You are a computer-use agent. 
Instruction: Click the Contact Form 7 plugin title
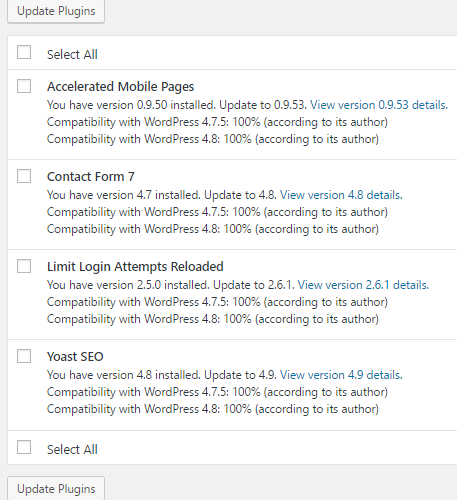tap(91, 177)
